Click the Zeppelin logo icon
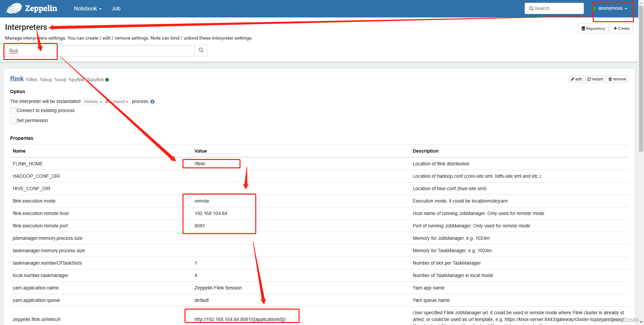The height and width of the screenshot is (325, 644). pyautogui.click(x=14, y=8)
